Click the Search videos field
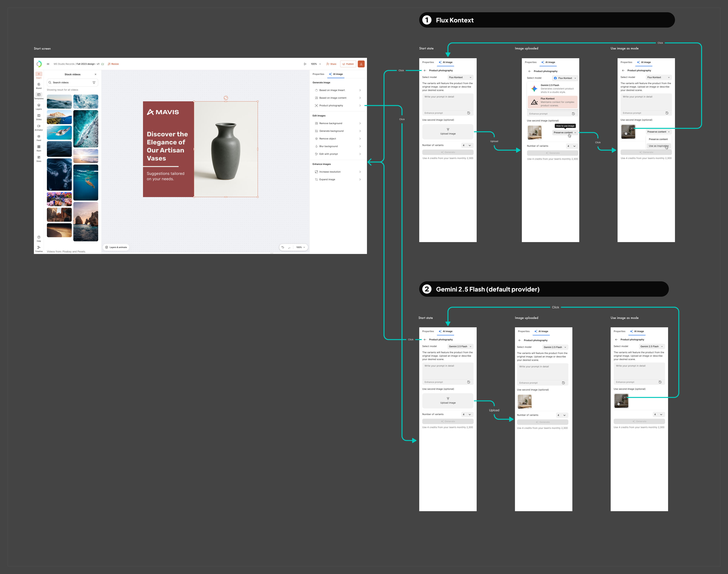 (x=72, y=82)
